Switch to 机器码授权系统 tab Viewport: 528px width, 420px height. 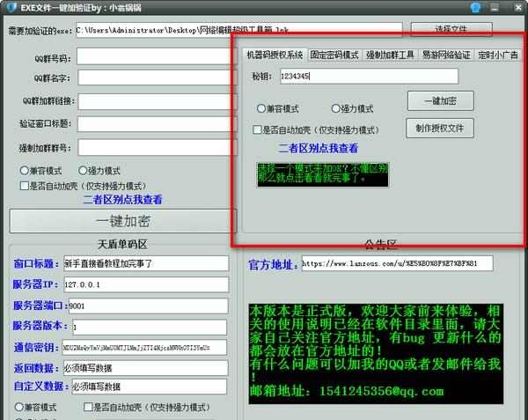(x=275, y=55)
